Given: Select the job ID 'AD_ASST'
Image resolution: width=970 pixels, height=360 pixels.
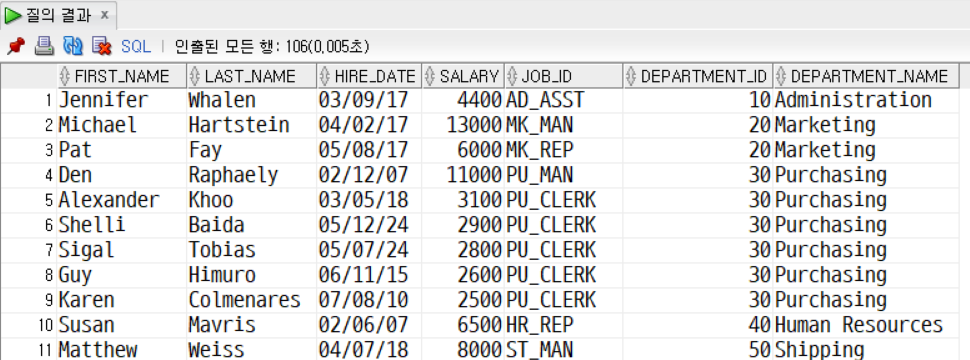Looking at the screenshot, I should coord(564,100).
